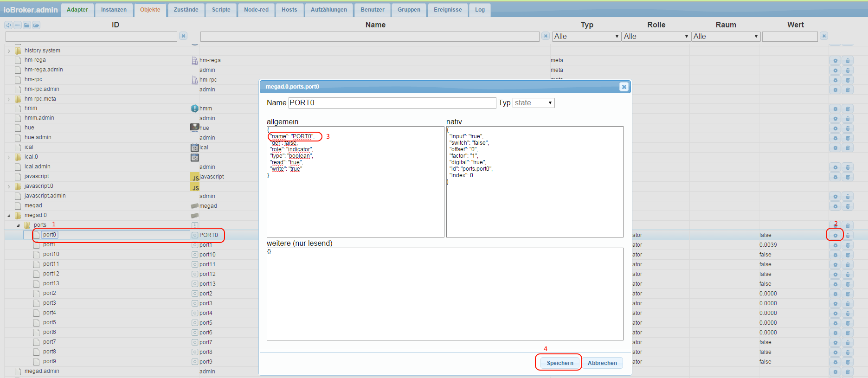Select the megad.admin tree item

pos(42,371)
